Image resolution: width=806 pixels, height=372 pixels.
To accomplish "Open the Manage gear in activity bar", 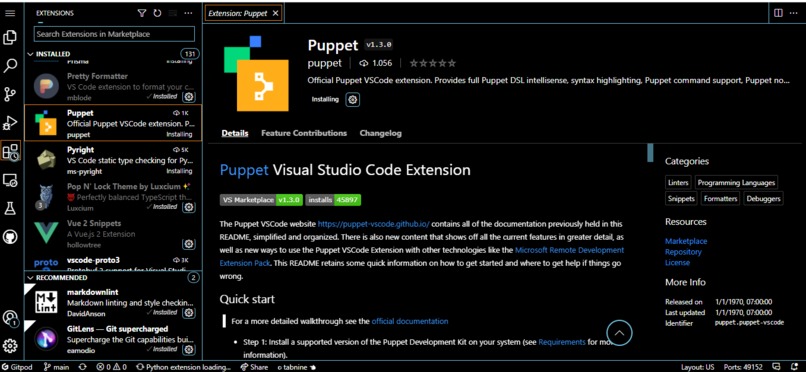I will 10,346.
